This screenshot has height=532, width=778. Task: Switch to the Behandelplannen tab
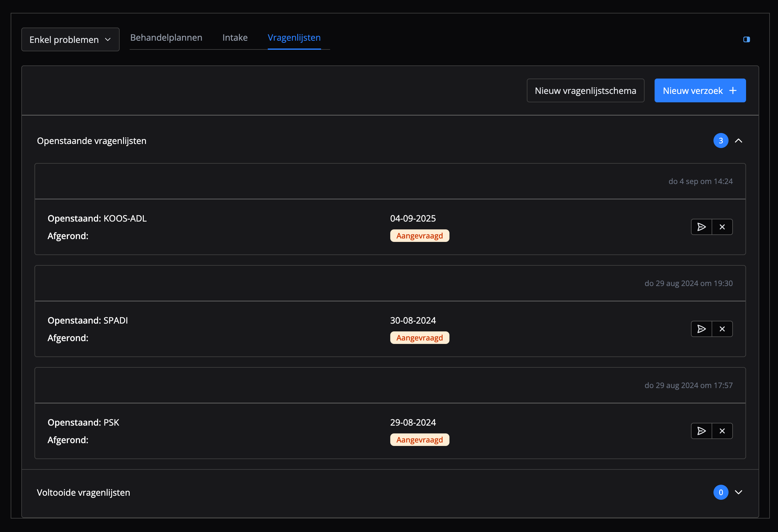point(166,38)
